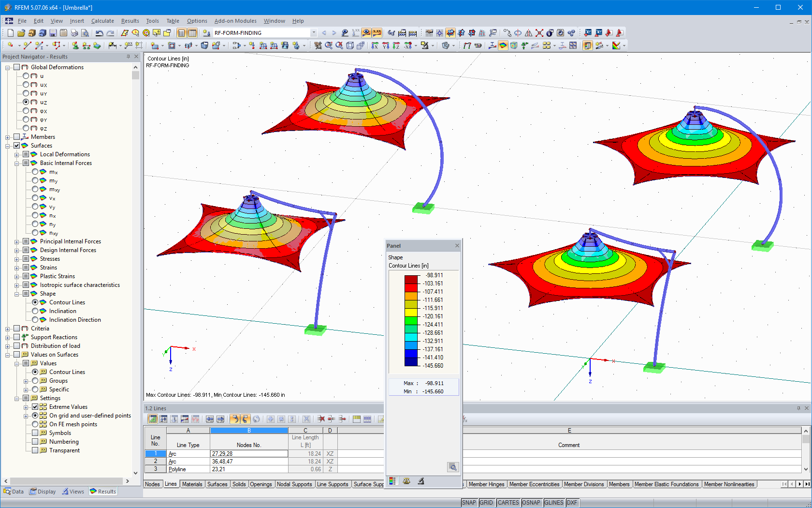
Task: Expand the Principal Internal Forces tree node
Action: (x=17, y=241)
